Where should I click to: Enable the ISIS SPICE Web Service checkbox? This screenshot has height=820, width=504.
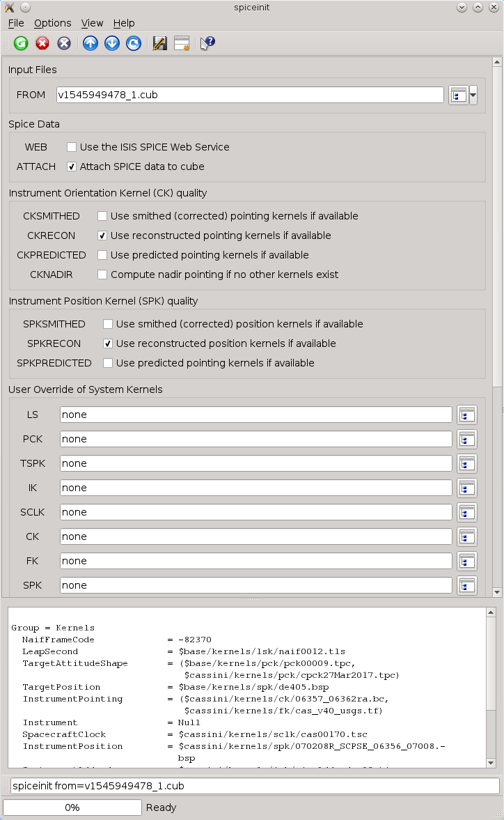pyautogui.click(x=72, y=147)
